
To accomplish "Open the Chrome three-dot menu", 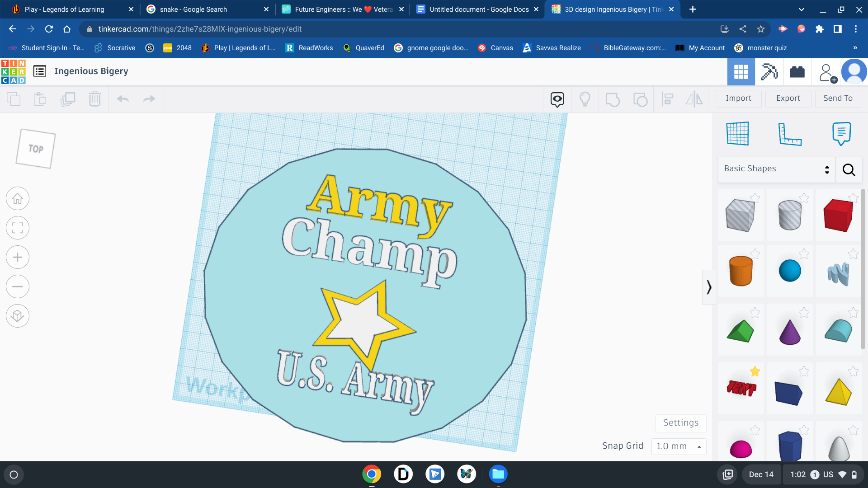I will [856, 29].
